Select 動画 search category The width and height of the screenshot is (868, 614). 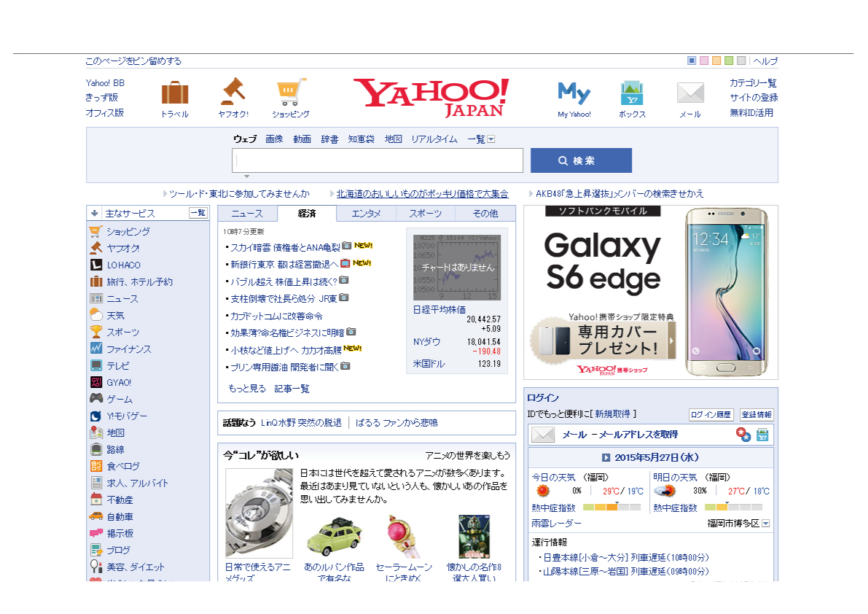[302, 139]
